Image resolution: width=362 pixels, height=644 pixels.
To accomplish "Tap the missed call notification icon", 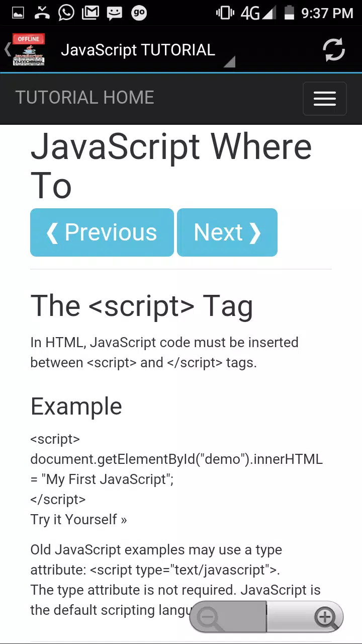I will tap(42, 13).
